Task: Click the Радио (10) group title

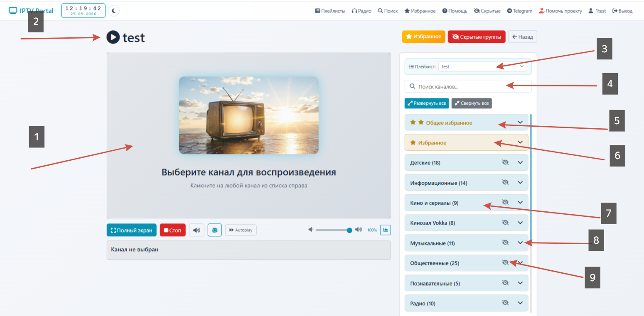Action: pyautogui.click(x=423, y=304)
